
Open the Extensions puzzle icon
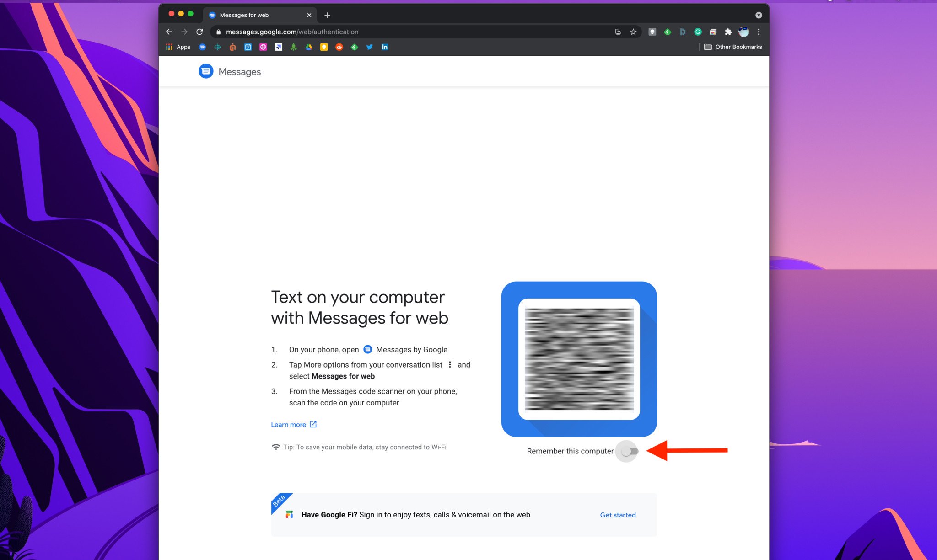pos(728,32)
